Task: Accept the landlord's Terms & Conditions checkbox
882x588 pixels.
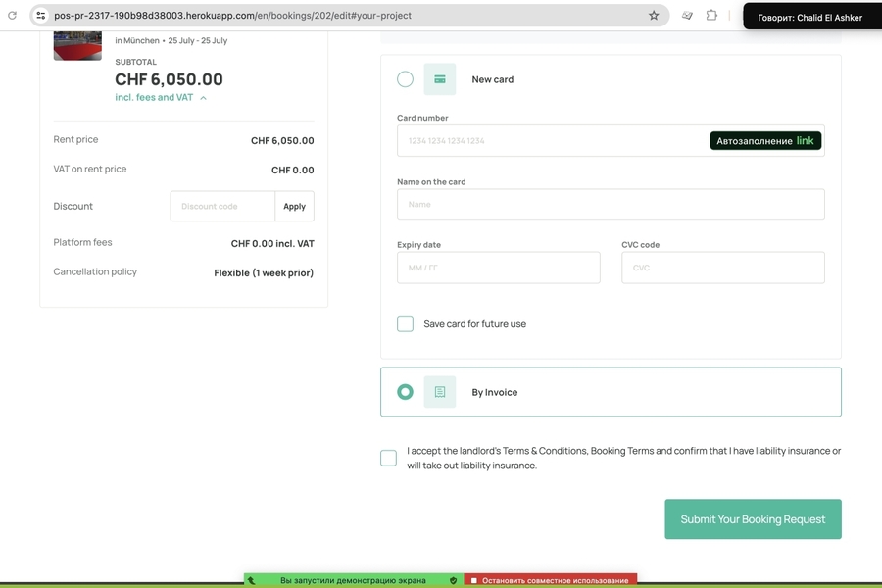Action: (388, 458)
